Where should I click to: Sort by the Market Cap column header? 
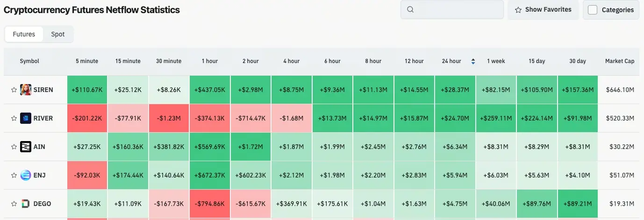[620, 61]
